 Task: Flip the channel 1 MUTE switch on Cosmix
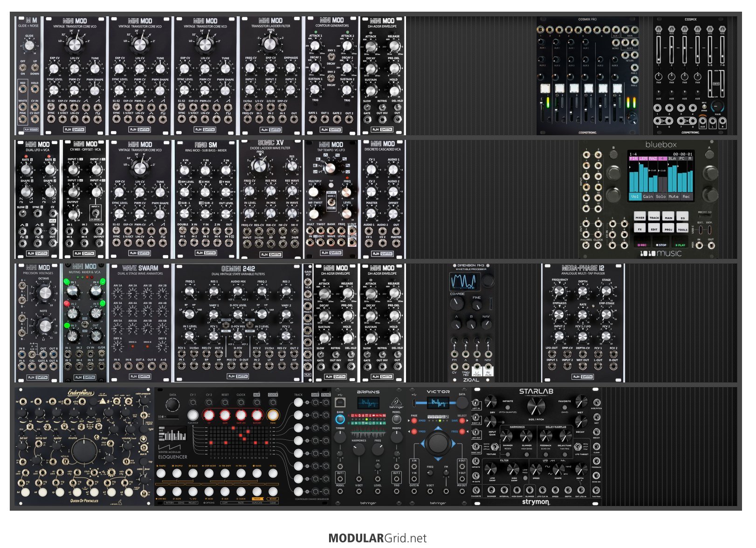pos(659,29)
